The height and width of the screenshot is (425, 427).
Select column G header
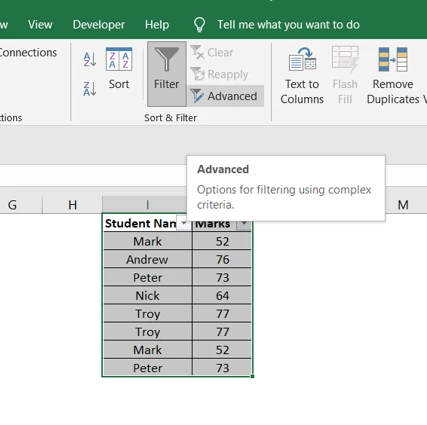[x=12, y=205]
